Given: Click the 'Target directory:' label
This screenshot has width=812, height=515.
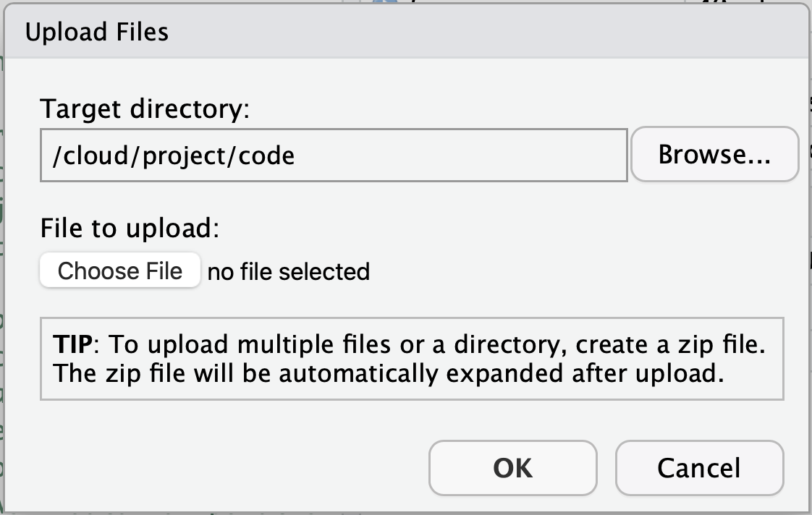Looking at the screenshot, I should (145, 108).
